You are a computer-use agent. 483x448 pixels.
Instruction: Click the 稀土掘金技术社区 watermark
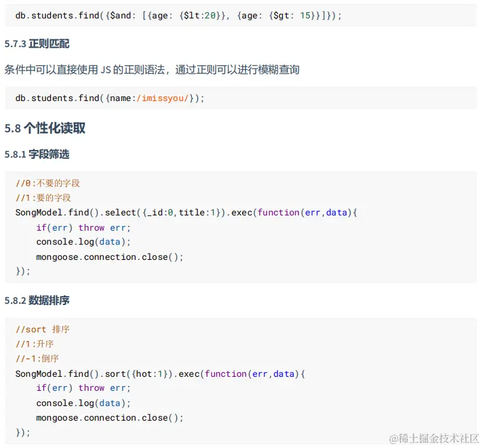pos(435,438)
